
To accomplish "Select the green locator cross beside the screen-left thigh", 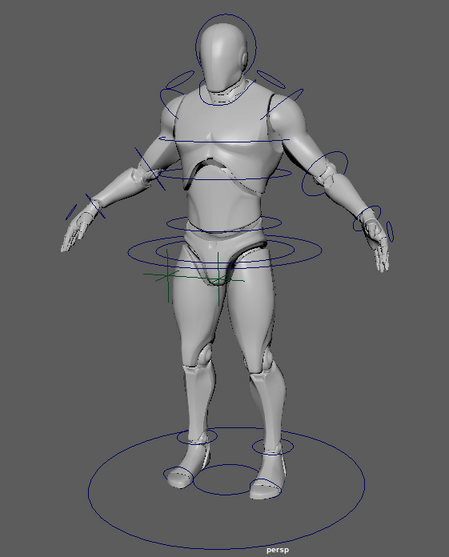I will click(x=167, y=274).
